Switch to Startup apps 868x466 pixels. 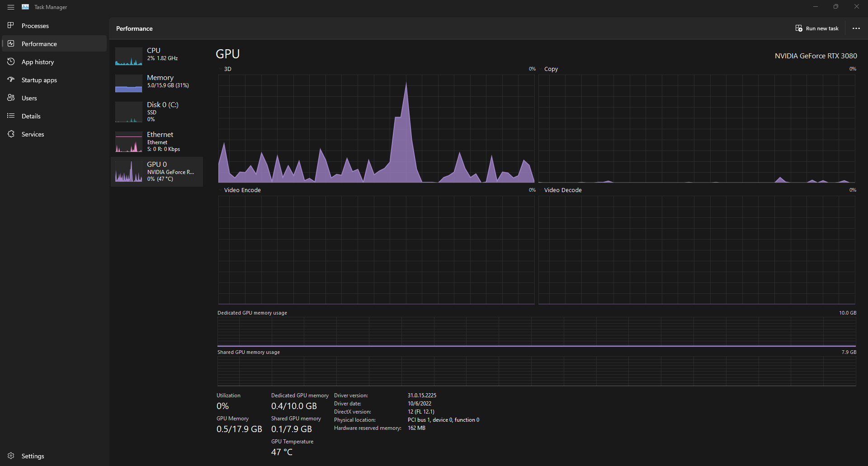54,80
